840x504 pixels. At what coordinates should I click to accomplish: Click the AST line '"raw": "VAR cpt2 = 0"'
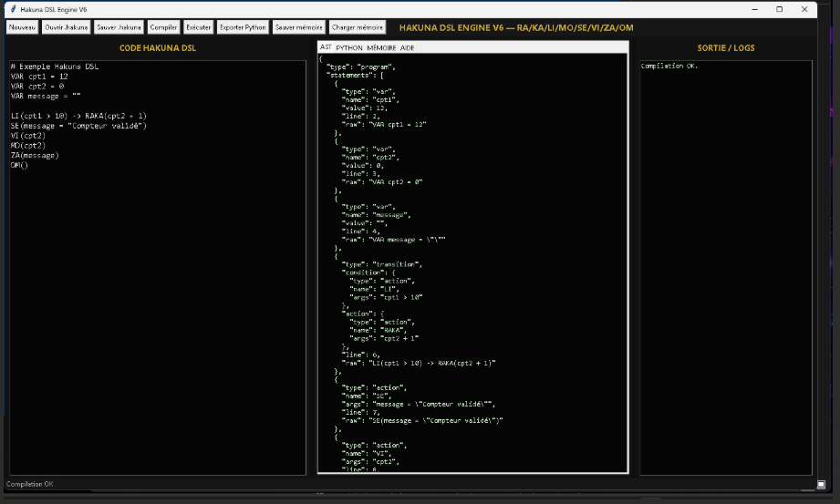(x=382, y=182)
